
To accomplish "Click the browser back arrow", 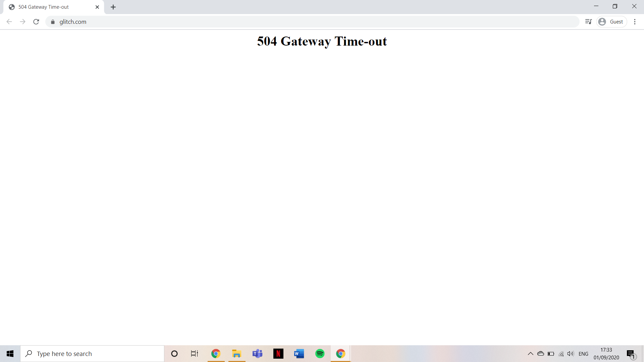I will click(x=9, y=22).
